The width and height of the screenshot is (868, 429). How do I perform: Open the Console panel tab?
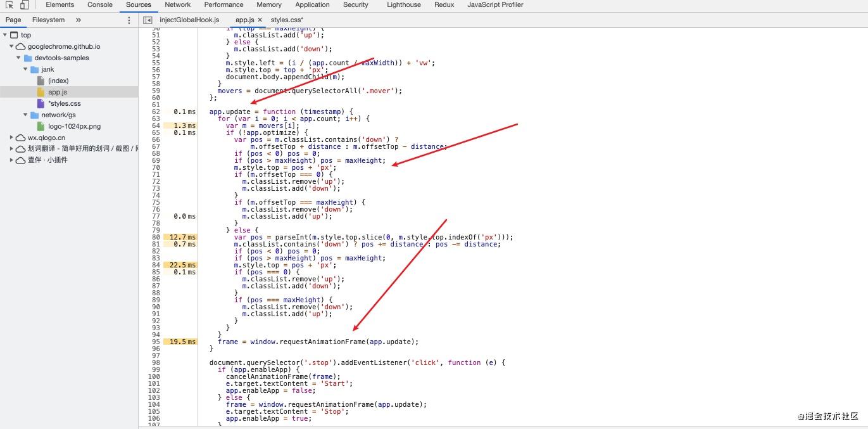[x=100, y=4]
